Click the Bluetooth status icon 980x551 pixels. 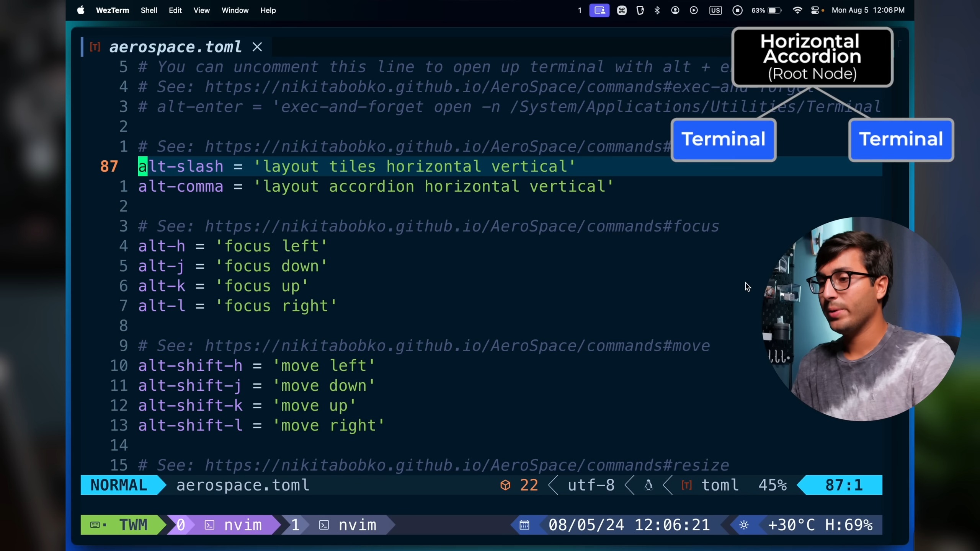(657, 10)
